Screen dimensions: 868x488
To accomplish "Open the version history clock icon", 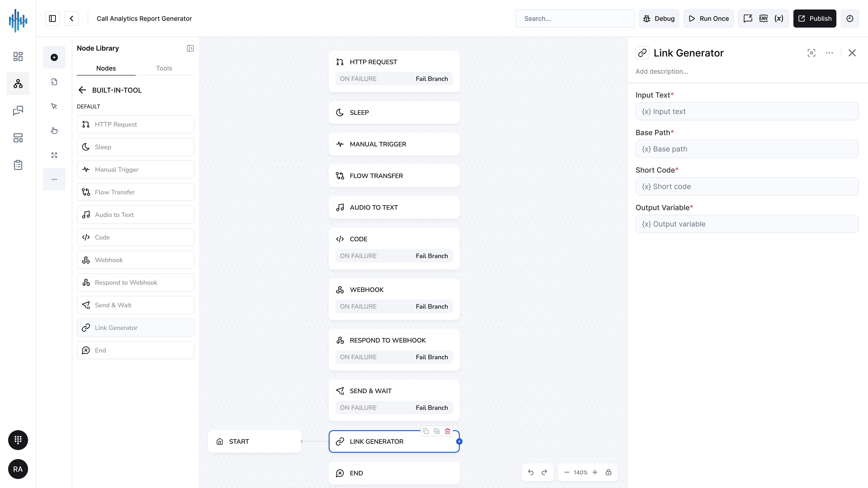I will click(x=850, y=19).
